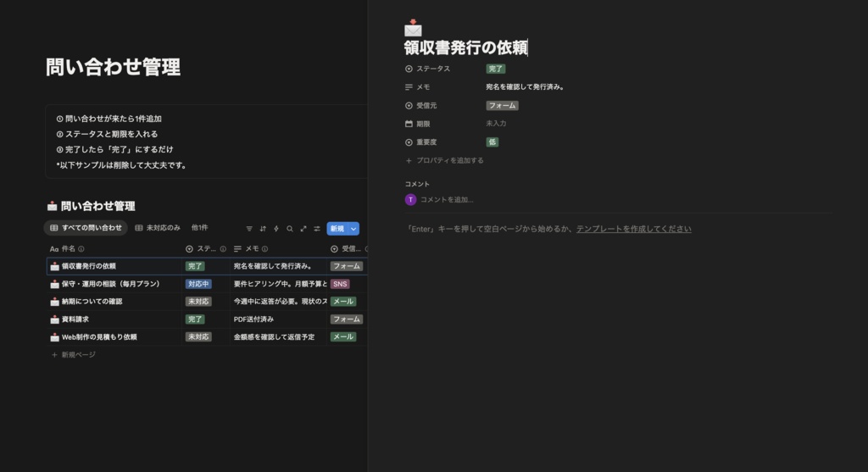Click 領収書発行の依頼 page title in panel
The image size is (868, 472).
point(465,47)
